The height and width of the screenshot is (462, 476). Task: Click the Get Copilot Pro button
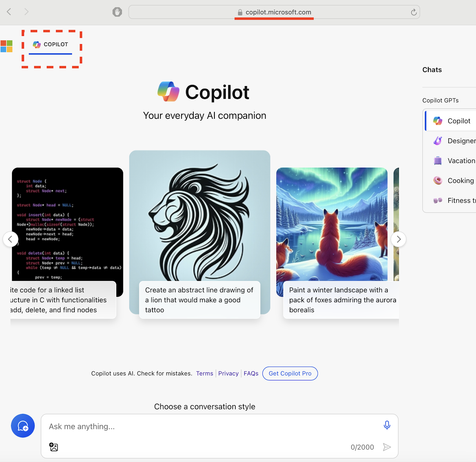pos(290,373)
